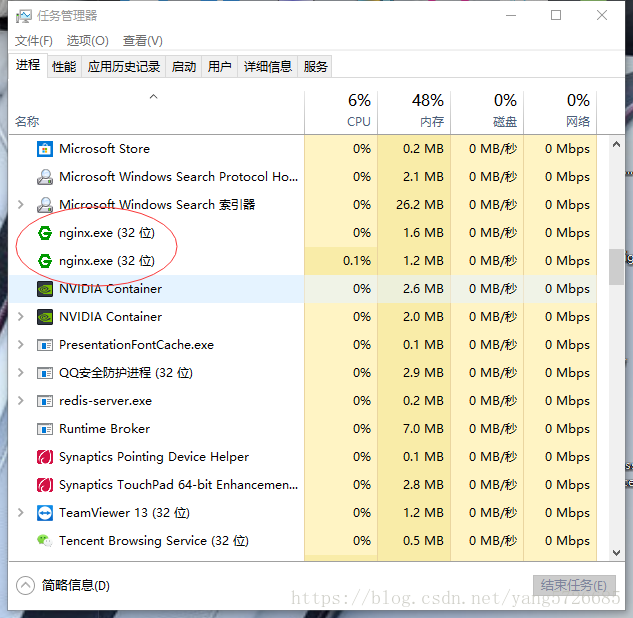633x618 pixels.
Task: Open the 文件(F) menu
Action: tap(34, 41)
